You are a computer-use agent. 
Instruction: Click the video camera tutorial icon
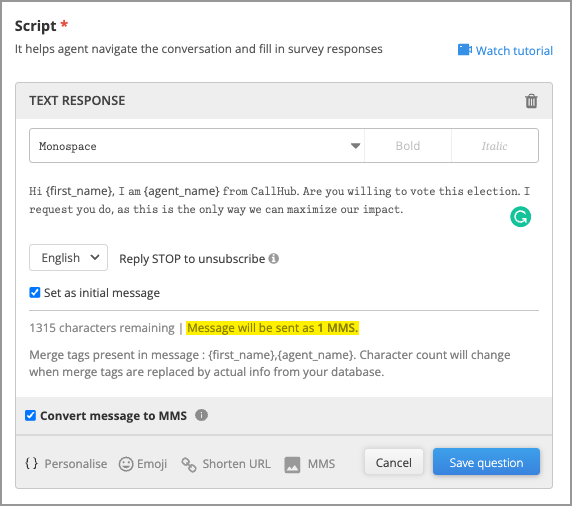465,50
